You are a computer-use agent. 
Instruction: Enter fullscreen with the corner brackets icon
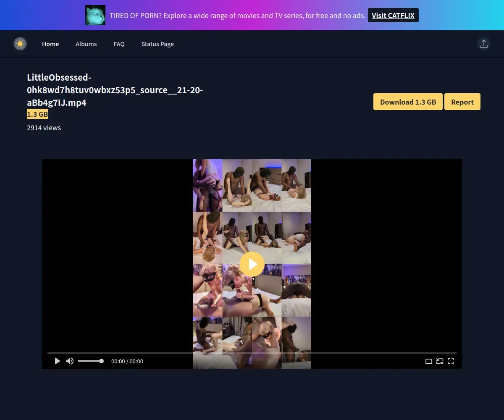pos(451,361)
